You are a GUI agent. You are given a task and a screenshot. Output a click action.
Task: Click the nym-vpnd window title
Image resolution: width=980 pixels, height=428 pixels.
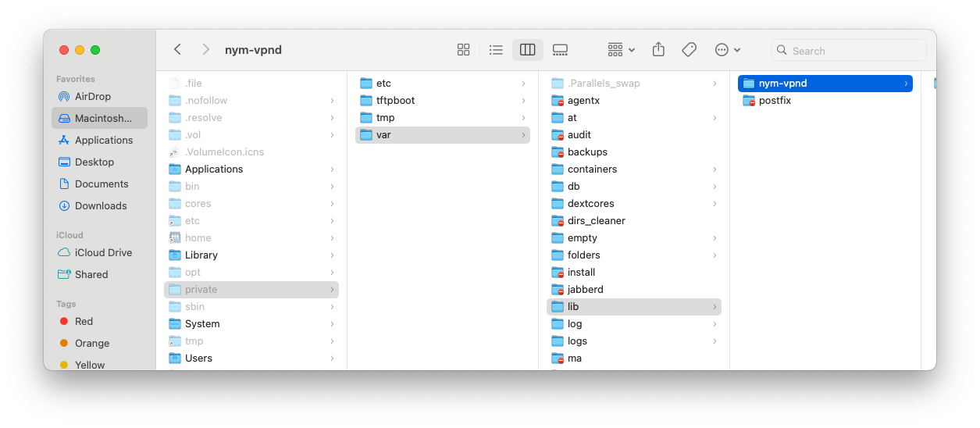(253, 50)
